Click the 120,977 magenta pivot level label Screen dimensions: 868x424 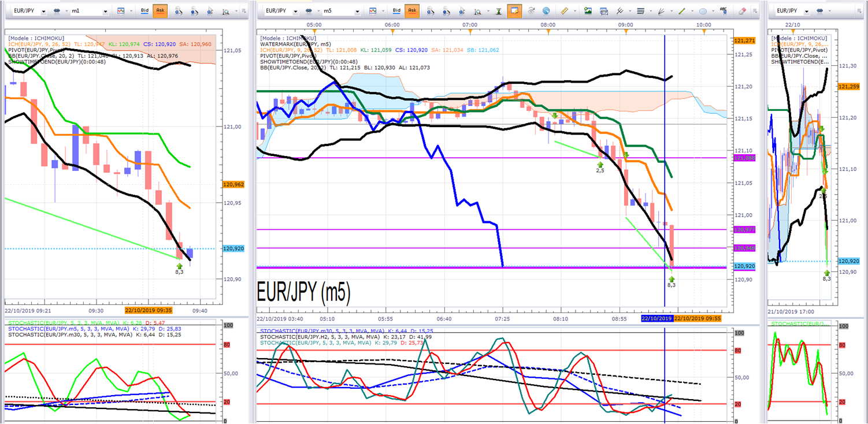tap(744, 229)
